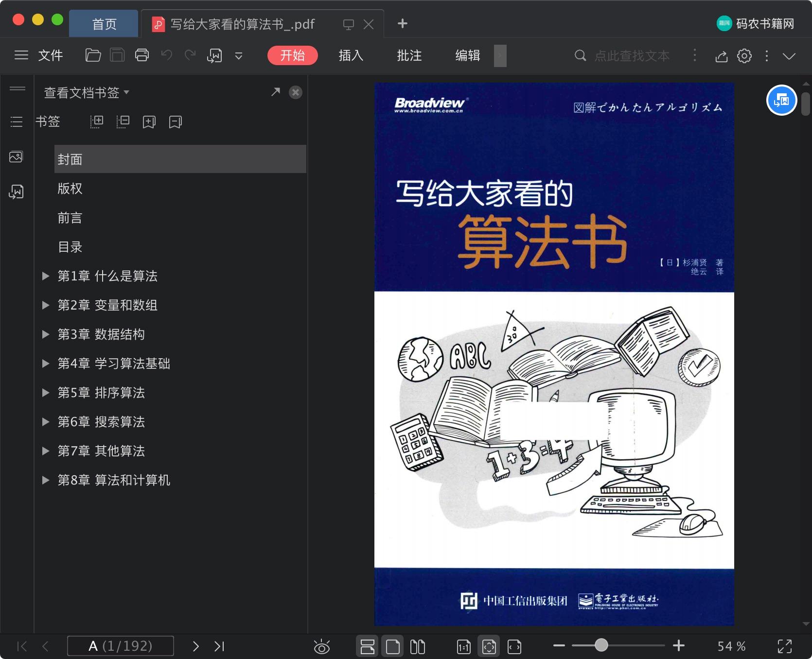The image size is (812, 659).
Task: Select the 批注 tab
Action: tap(409, 55)
